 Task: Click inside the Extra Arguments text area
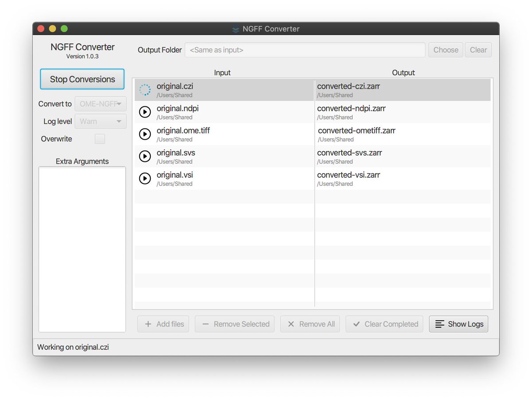click(82, 249)
